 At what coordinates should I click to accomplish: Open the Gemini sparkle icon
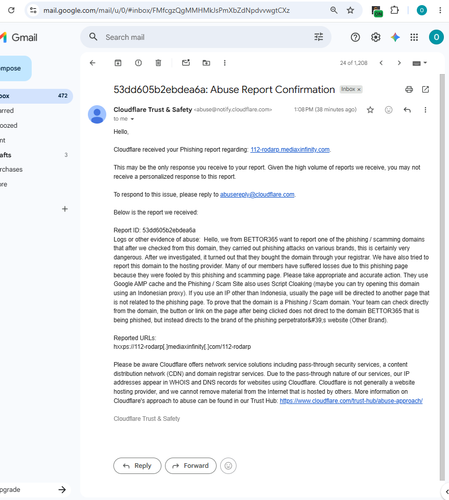395,37
